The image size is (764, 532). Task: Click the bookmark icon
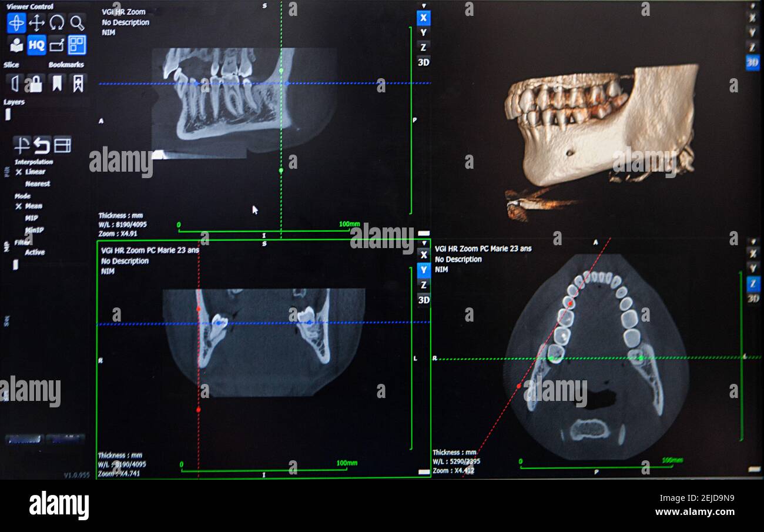[x=56, y=83]
